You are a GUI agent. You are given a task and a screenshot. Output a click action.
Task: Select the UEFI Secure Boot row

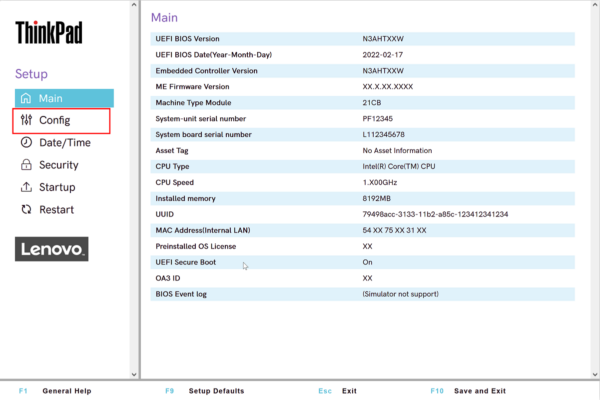(361, 261)
